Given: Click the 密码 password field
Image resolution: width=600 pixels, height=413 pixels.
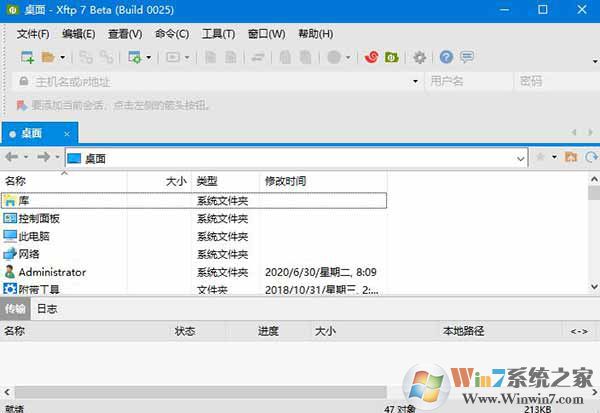Looking at the screenshot, I should [x=556, y=81].
